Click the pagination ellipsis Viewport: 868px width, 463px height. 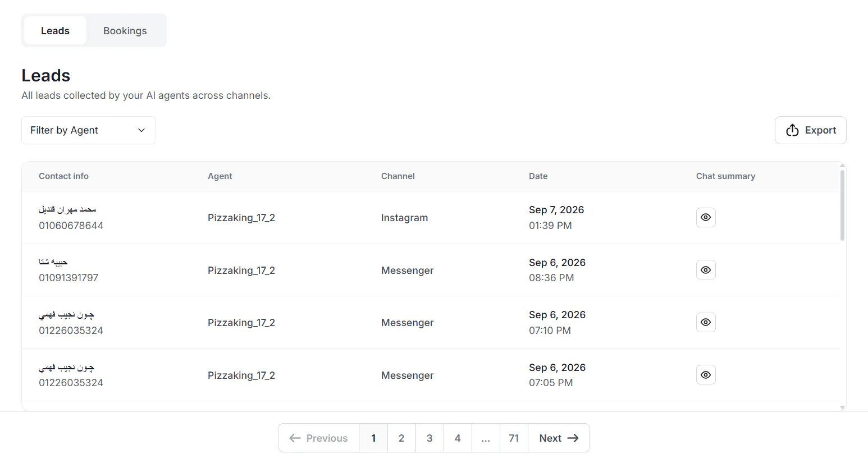click(486, 438)
